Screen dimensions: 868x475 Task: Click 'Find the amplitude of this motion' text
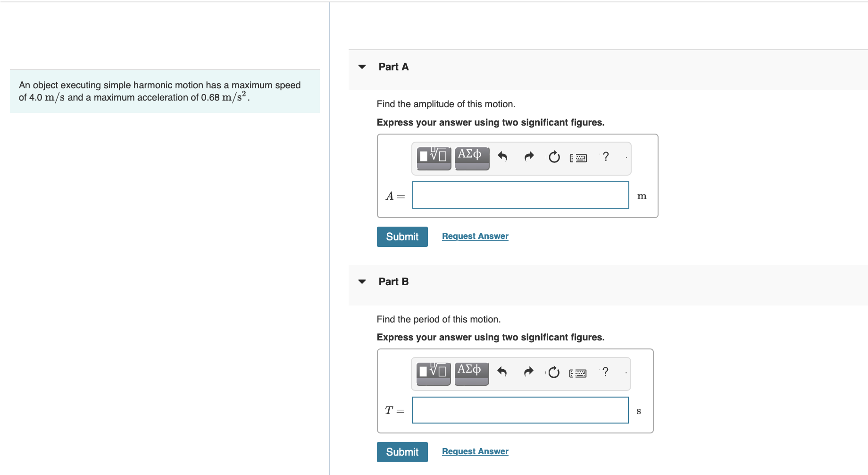click(x=446, y=104)
